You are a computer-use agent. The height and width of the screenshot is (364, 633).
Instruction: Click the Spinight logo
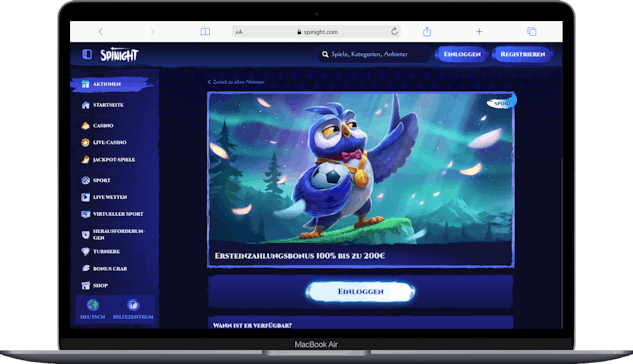click(119, 54)
